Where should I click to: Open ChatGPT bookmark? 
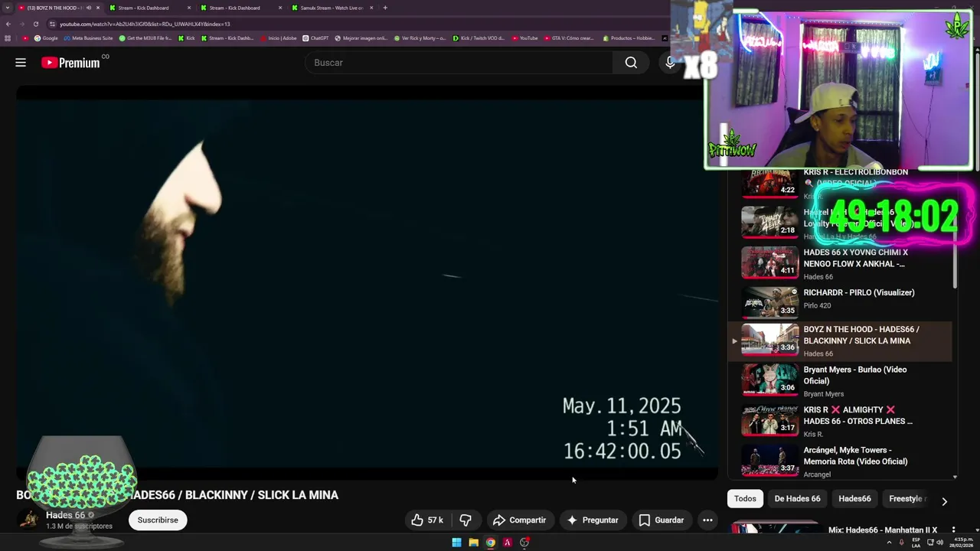tap(315, 38)
